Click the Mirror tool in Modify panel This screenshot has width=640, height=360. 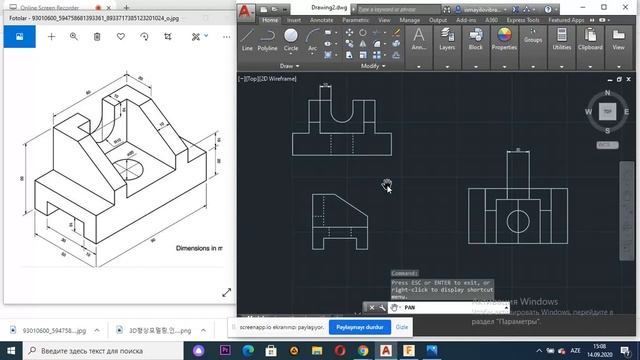tap(362, 44)
